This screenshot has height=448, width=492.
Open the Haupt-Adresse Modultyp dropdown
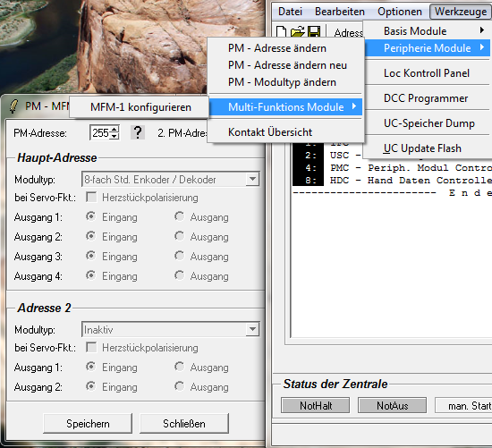[252, 179]
